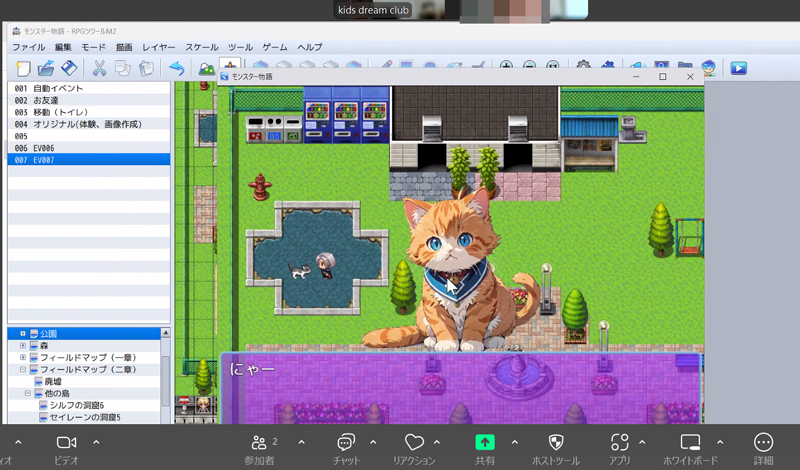
Task: Select the 廃墟 map in tree
Action: pyautogui.click(x=53, y=381)
